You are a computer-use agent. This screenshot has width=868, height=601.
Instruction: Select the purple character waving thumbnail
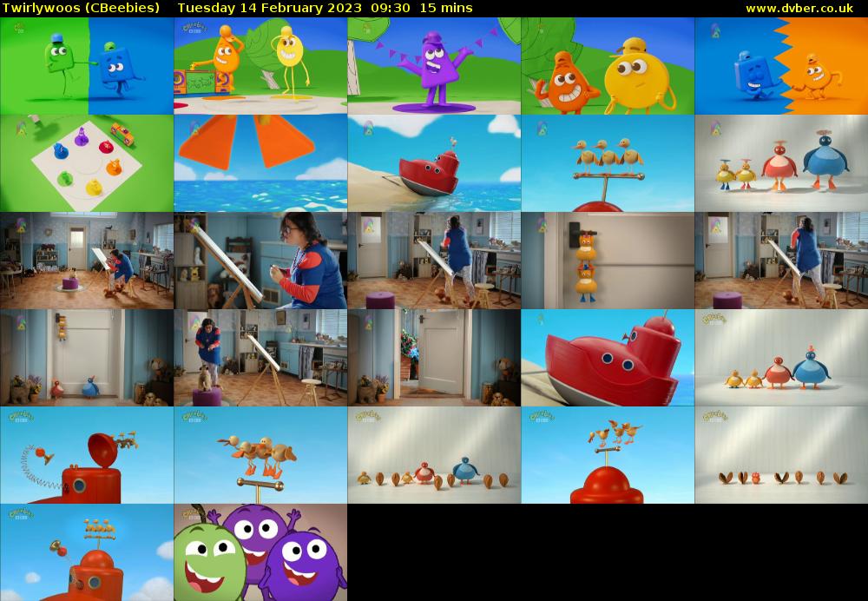tap(434, 65)
